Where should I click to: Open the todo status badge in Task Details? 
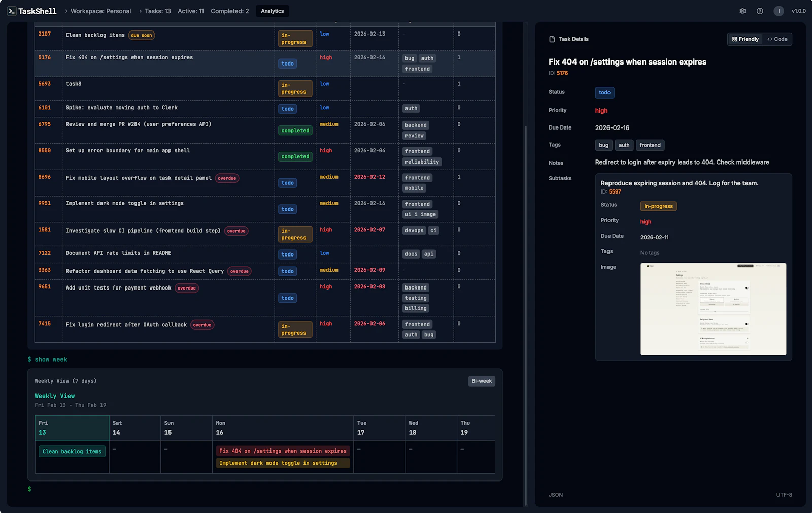click(x=604, y=92)
